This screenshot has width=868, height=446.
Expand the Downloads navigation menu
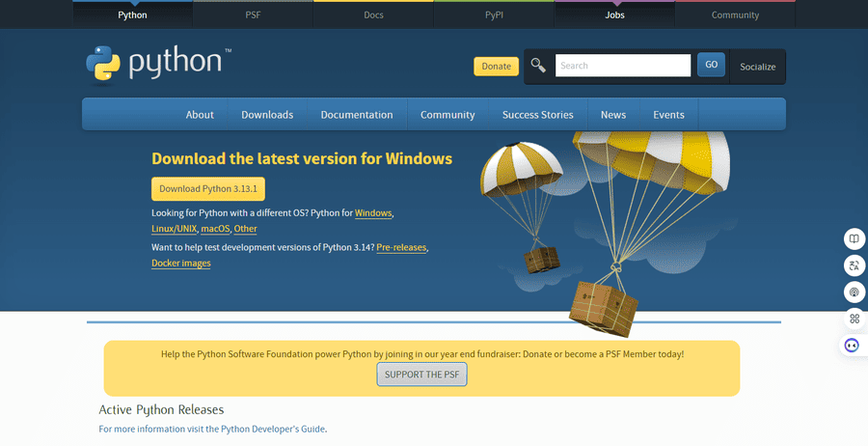pos(267,114)
